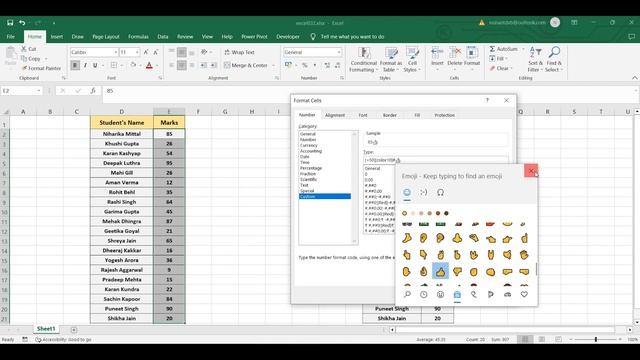Select default yellow skin tone swatch

pos(404,213)
